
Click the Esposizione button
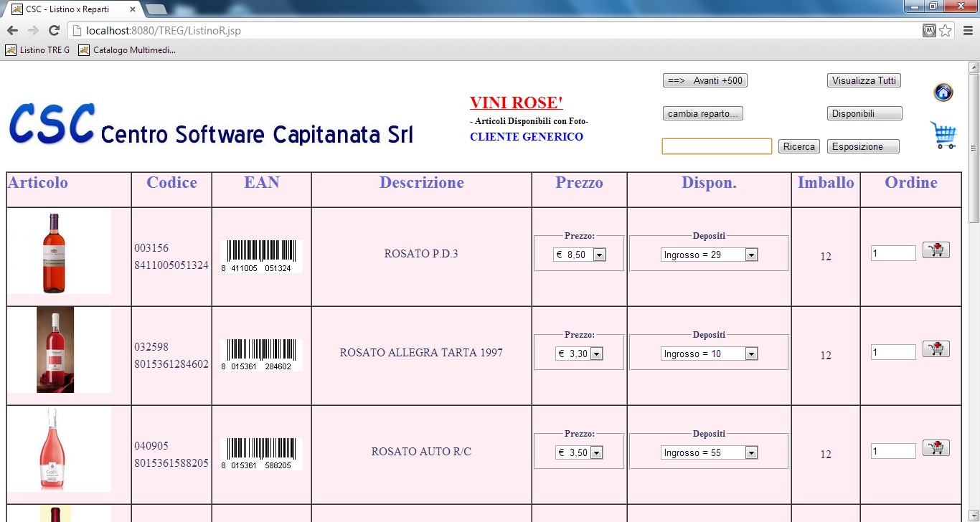[x=863, y=146]
